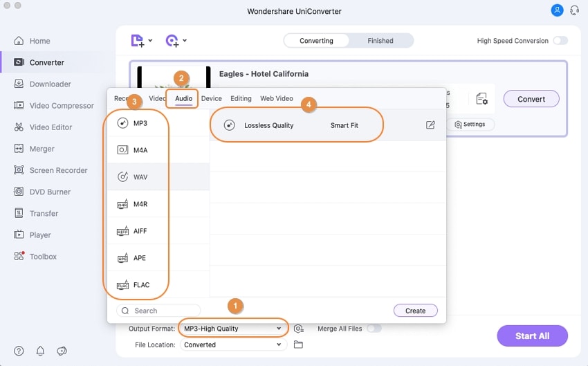Expand the Add Files dropdown arrow

point(150,41)
